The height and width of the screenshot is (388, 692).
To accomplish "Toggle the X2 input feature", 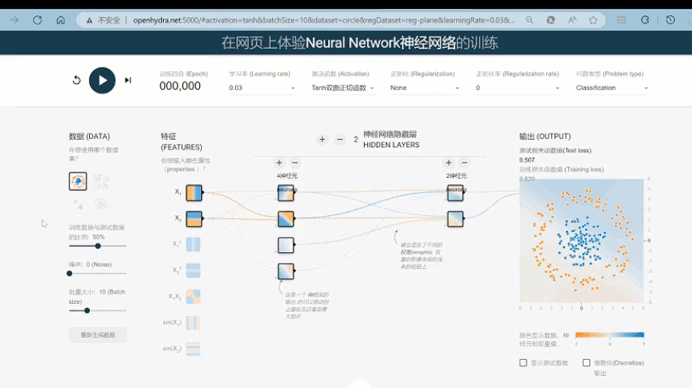I will coord(194,219).
